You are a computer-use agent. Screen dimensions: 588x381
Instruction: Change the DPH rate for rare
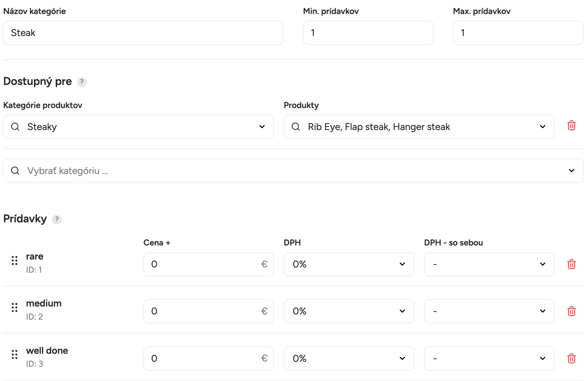pyautogui.click(x=349, y=264)
